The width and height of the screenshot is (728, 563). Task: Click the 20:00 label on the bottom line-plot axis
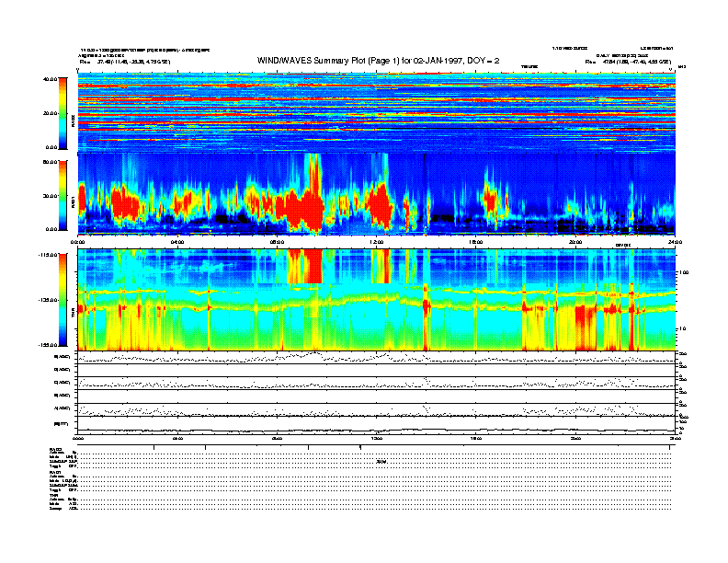(x=575, y=439)
